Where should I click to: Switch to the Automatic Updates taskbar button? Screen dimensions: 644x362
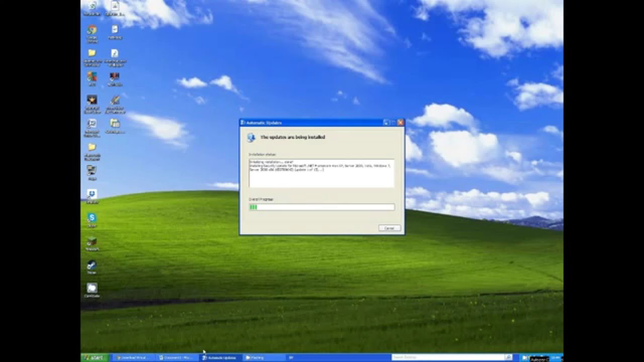pyautogui.click(x=220, y=357)
